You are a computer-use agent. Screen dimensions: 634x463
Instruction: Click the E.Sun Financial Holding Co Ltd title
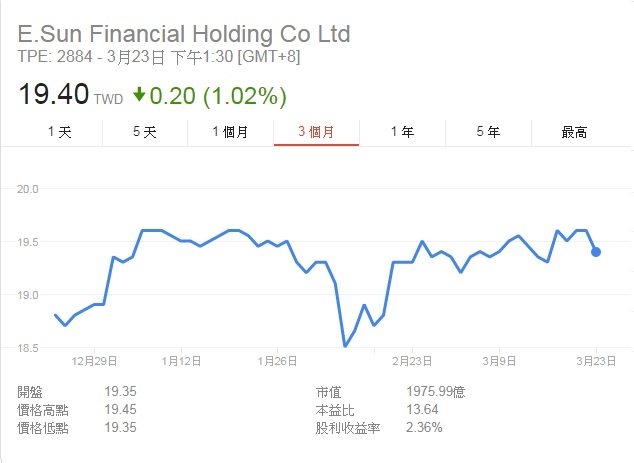184,34
